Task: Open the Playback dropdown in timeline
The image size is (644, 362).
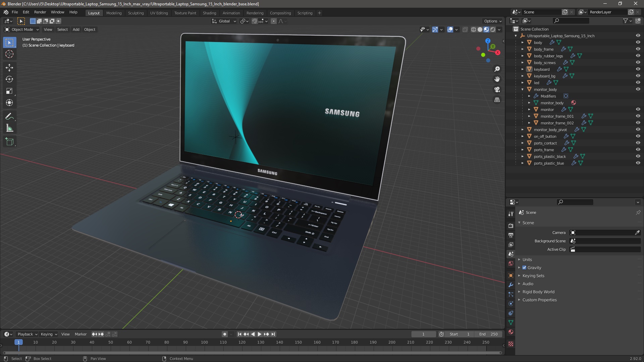Action: click(x=27, y=334)
